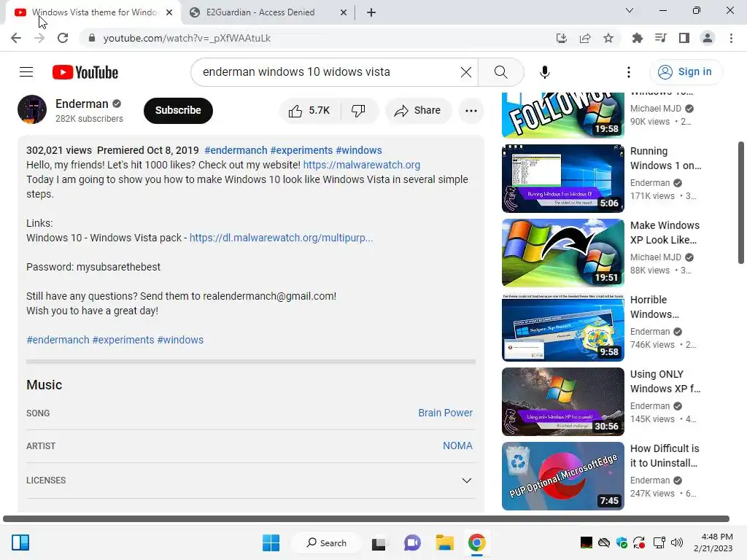Open Chrome profile avatar
Image resolution: width=747 pixels, height=560 pixels.
pyautogui.click(x=708, y=38)
